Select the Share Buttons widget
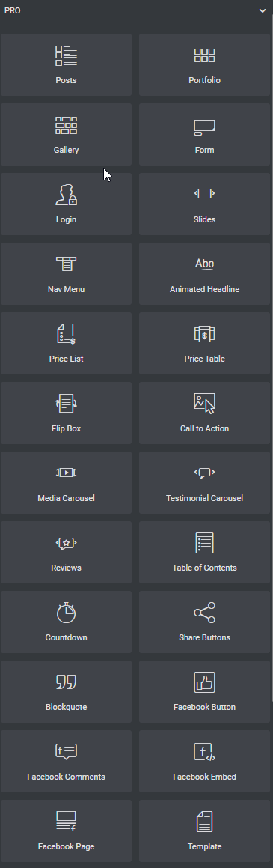This screenshot has width=273, height=868. pyautogui.click(x=204, y=623)
